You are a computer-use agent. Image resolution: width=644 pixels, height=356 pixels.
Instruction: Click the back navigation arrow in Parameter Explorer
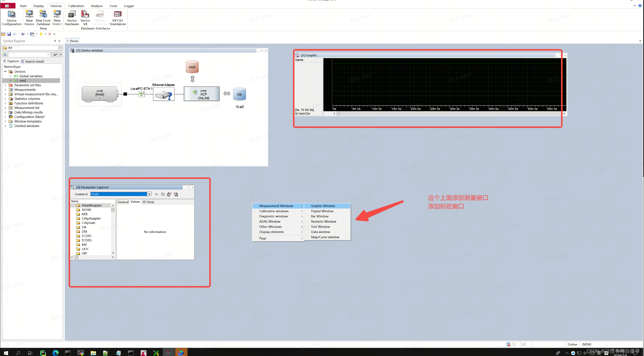coord(156,194)
